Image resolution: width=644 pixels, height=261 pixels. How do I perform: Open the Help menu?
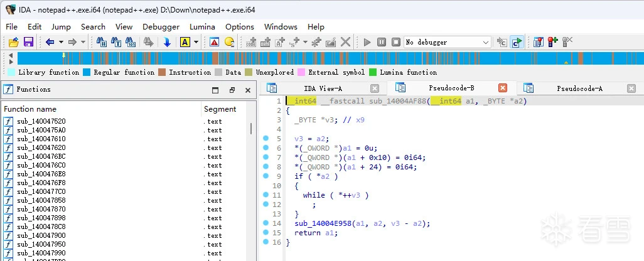316,27
